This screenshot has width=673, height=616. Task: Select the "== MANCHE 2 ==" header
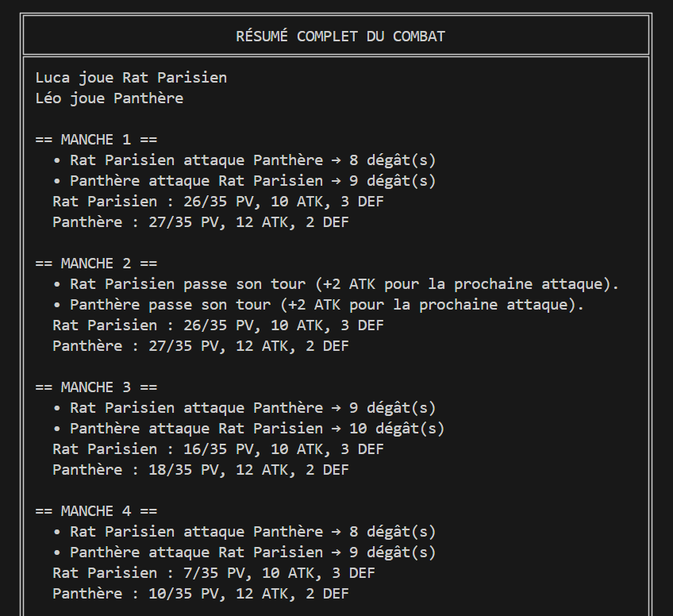97,264
